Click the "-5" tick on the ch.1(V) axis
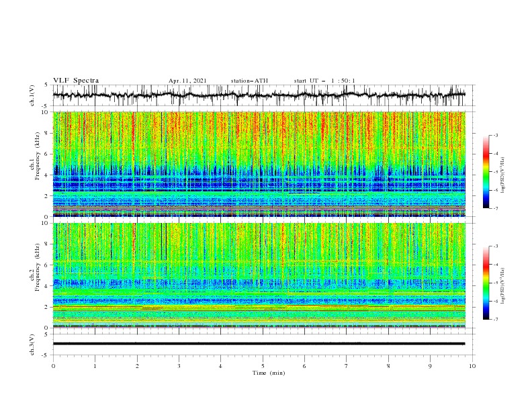 click(45, 106)
